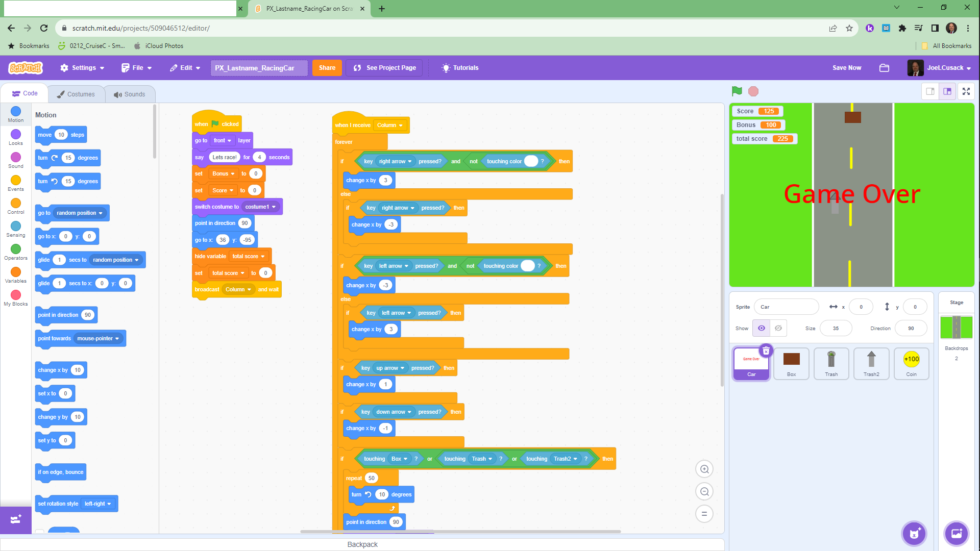The height and width of the screenshot is (551, 980).
Task: Click Save Now link
Action: coord(846,68)
